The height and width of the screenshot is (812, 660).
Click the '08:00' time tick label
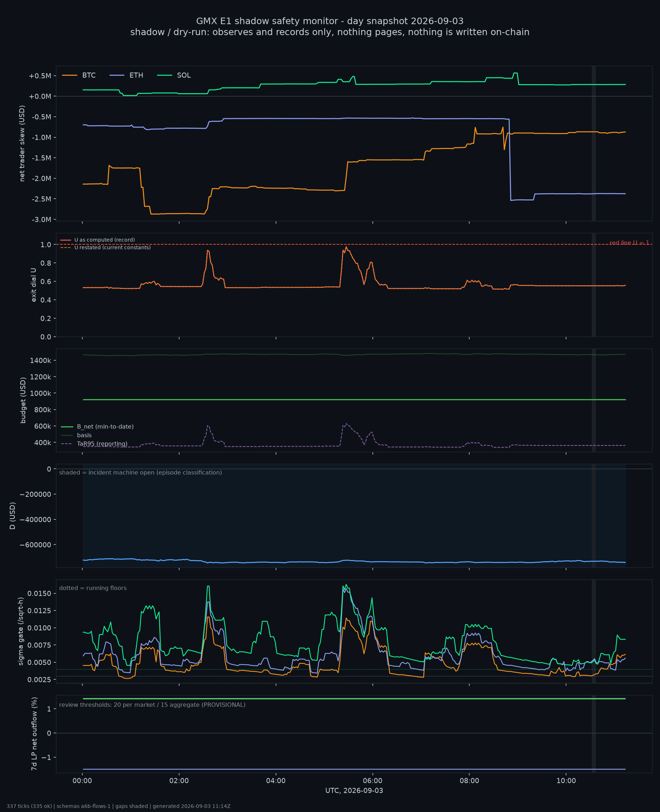469,781
